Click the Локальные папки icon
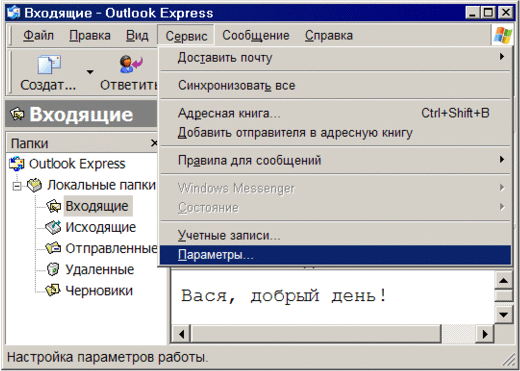The image size is (520, 371). coord(35,185)
